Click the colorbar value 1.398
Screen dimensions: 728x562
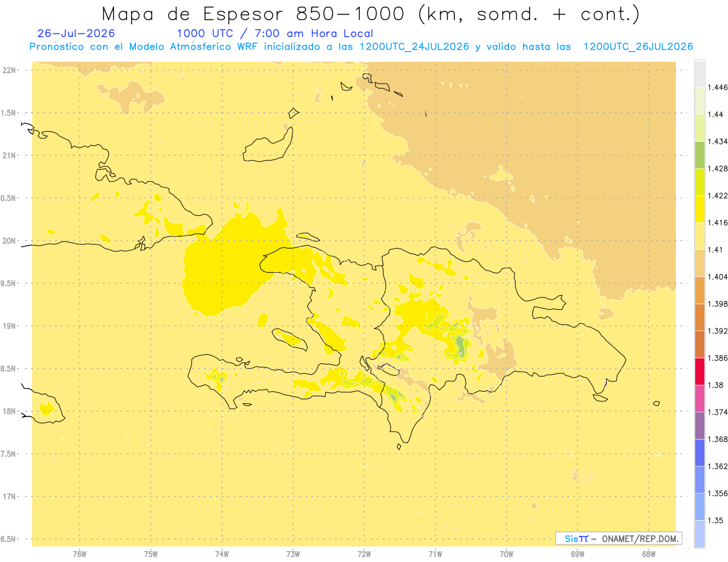click(x=718, y=304)
